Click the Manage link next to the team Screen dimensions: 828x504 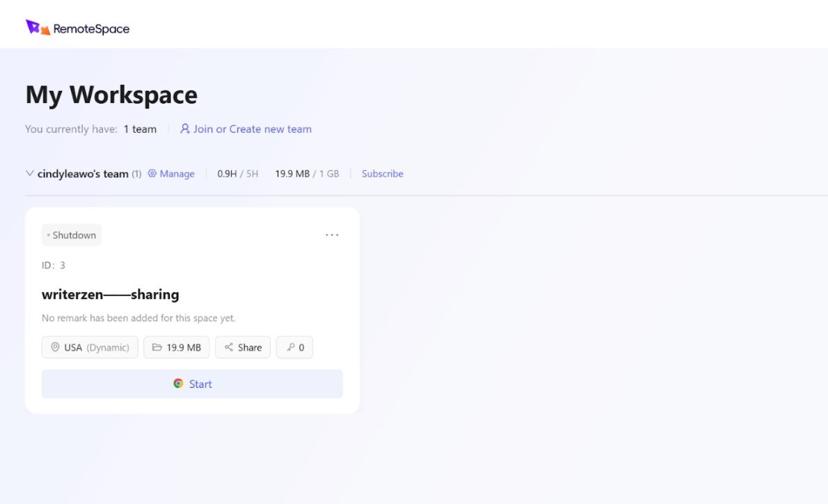177,173
